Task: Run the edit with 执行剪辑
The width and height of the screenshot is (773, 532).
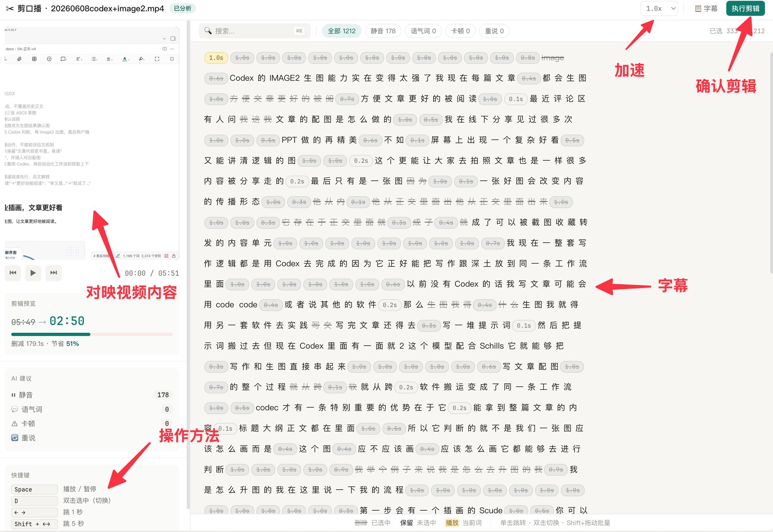Action: coord(745,8)
